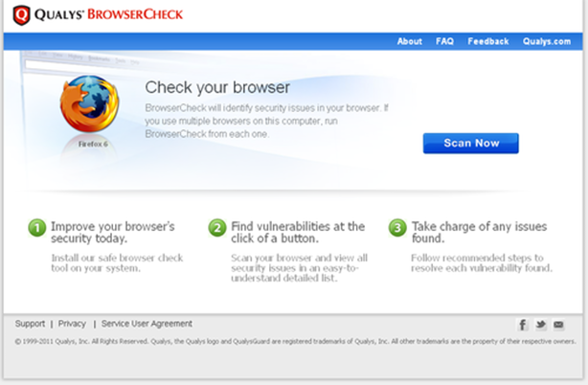Screen dimensions: 588x385
Task: Open the FAQ menu item
Action: pos(444,41)
